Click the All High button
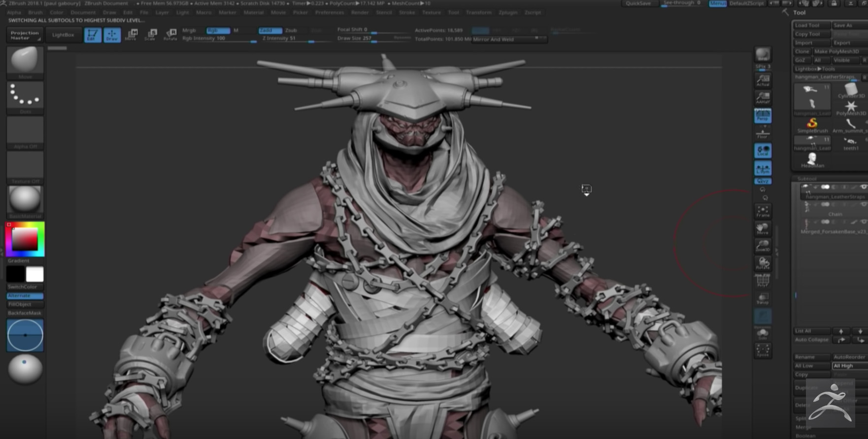The height and width of the screenshot is (439, 868). [850, 366]
